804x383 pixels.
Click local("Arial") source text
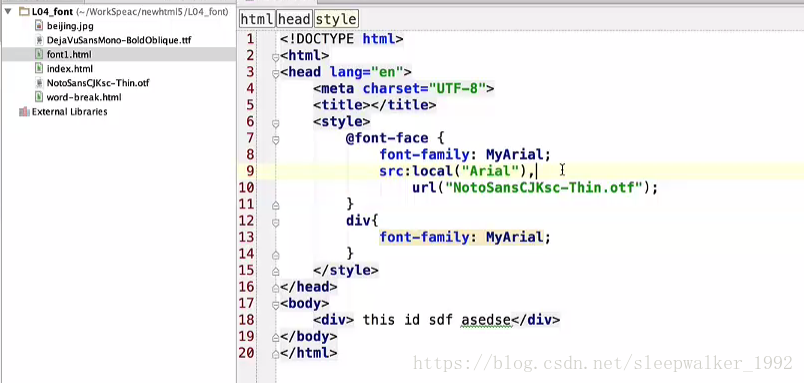point(469,171)
